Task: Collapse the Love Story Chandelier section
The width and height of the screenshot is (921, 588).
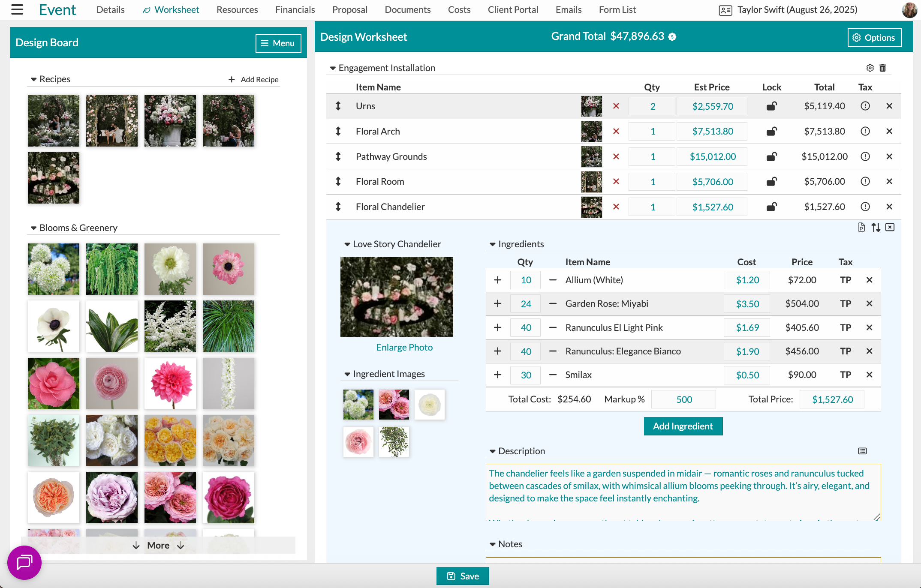Action: (347, 244)
